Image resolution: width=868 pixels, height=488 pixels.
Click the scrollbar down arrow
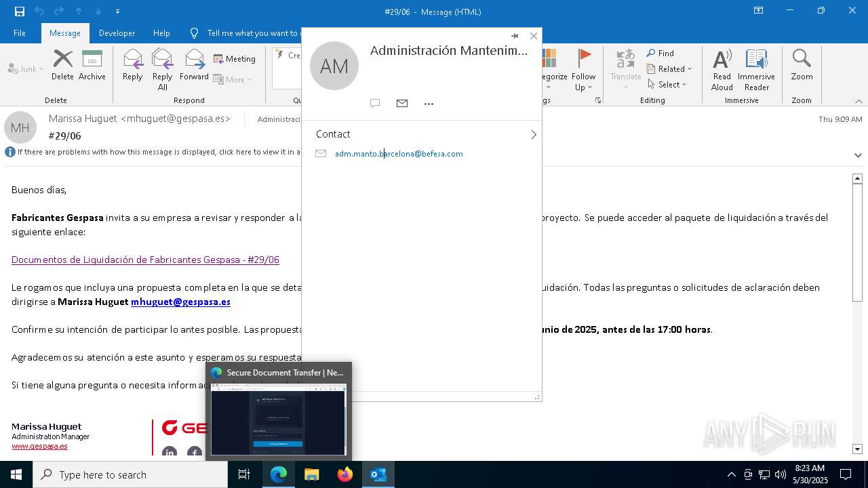click(x=857, y=449)
